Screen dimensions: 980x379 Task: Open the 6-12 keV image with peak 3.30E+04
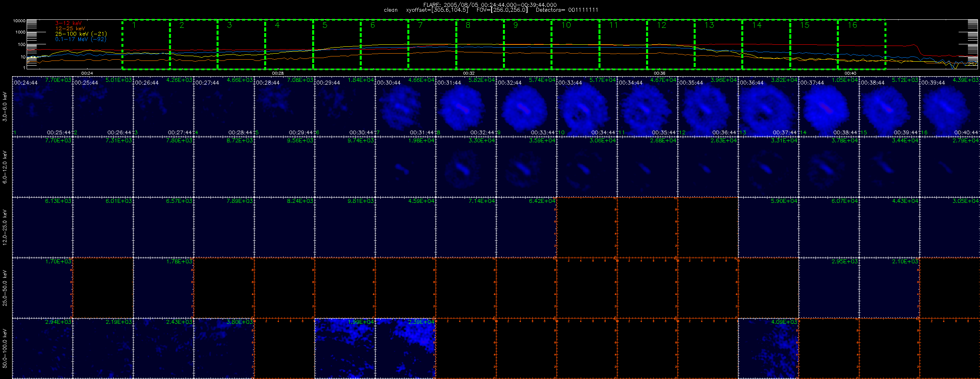click(466, 167)
